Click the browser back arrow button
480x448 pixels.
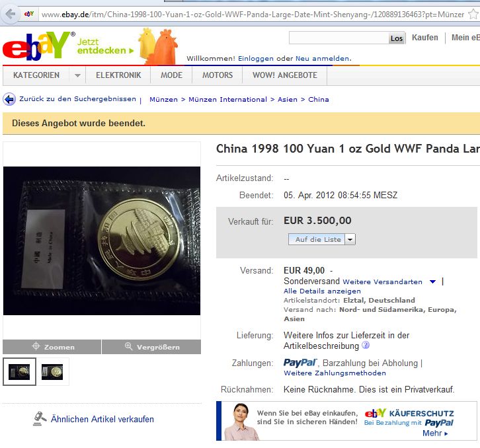tap(10, 14)
